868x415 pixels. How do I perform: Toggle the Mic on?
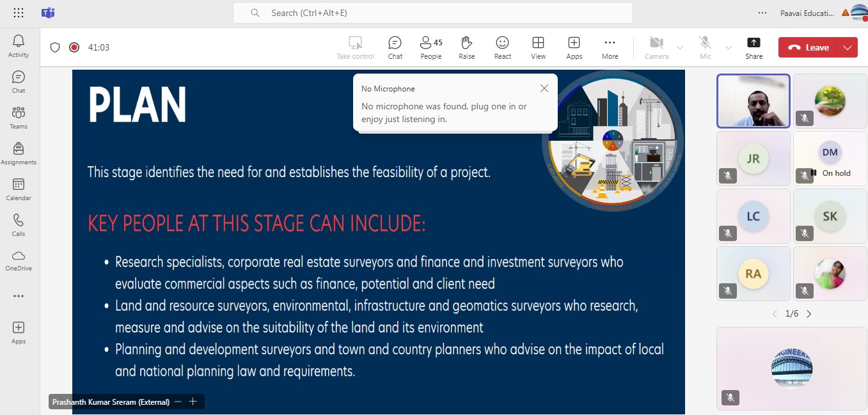click(706, 48)
